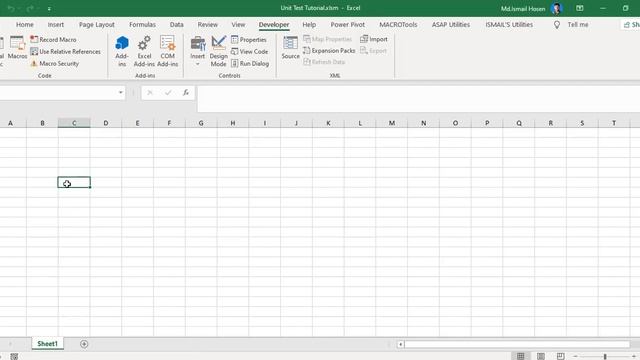Switch to Normal view

pyautogui.click(x=520, y=356)
